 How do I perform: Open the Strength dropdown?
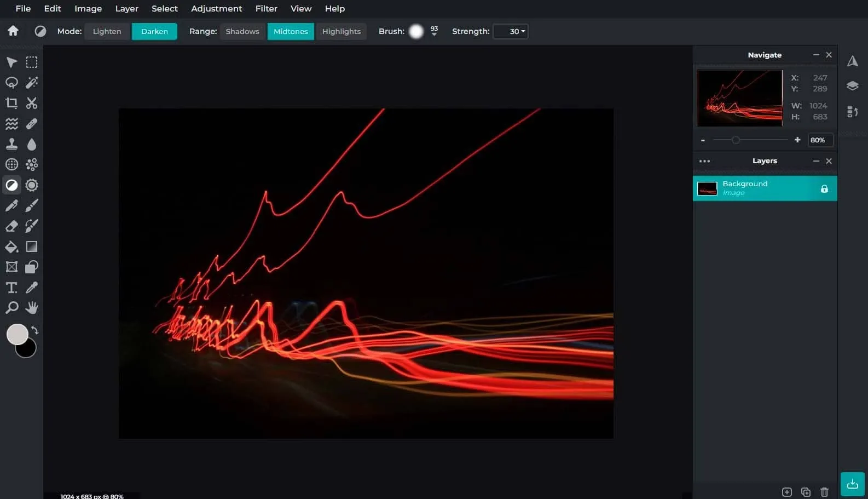[x=511, y=31]
